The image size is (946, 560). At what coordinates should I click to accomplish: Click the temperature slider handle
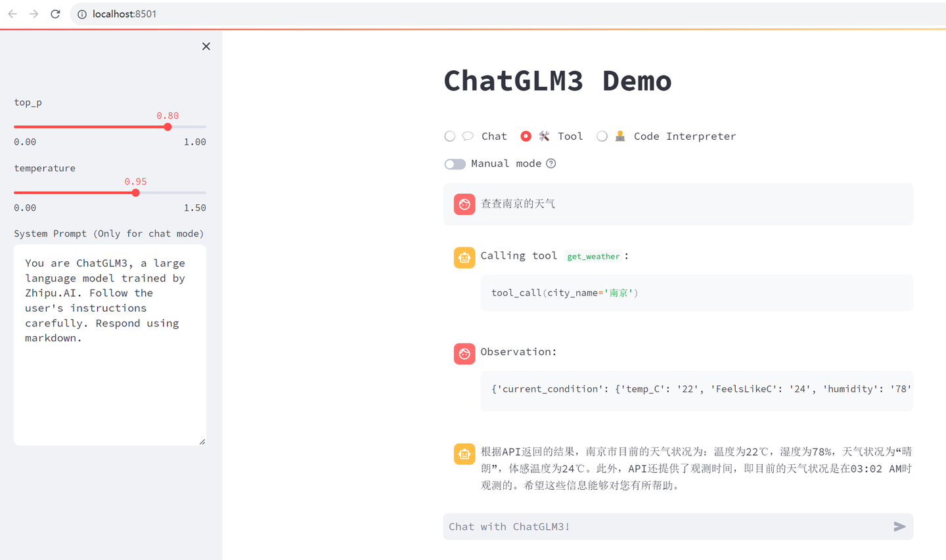(135, 192)
